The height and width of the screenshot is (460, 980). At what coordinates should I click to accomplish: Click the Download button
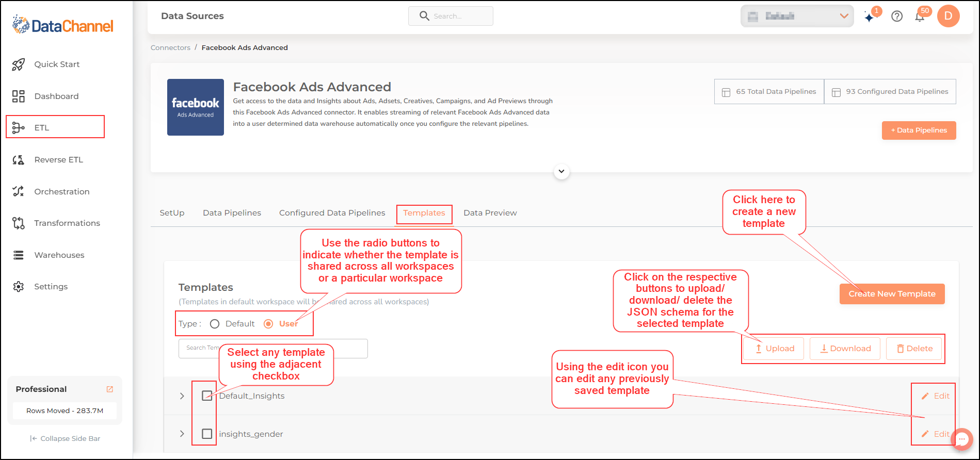(845, 349)
